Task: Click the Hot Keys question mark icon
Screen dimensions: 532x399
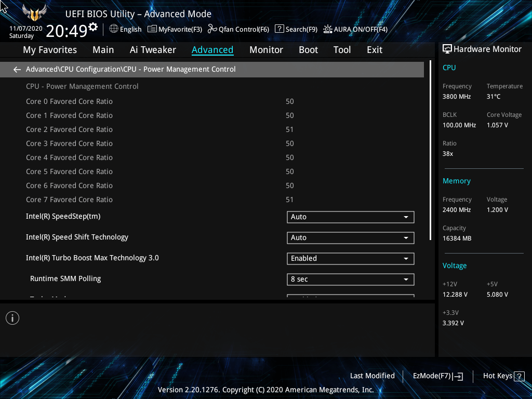Action: pyautogui.click(x=519, y=376)
